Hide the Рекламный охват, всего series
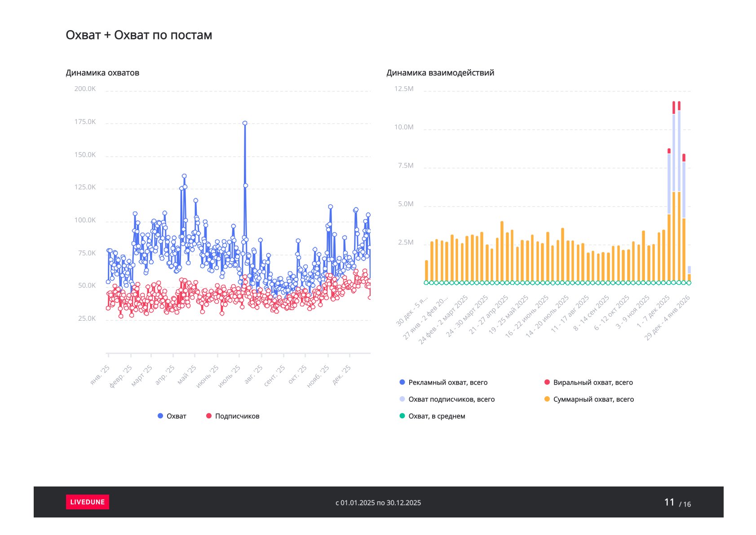This screenshot has height=535, width=756. 447,382
